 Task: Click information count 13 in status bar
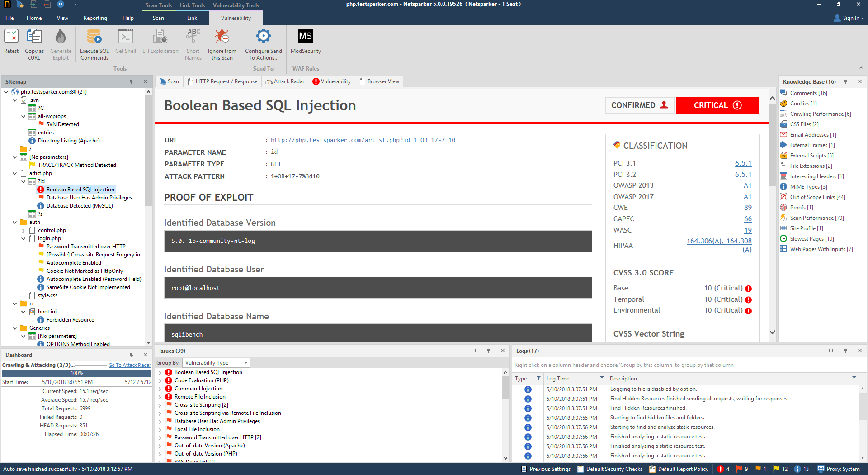[x=802, y=469]
